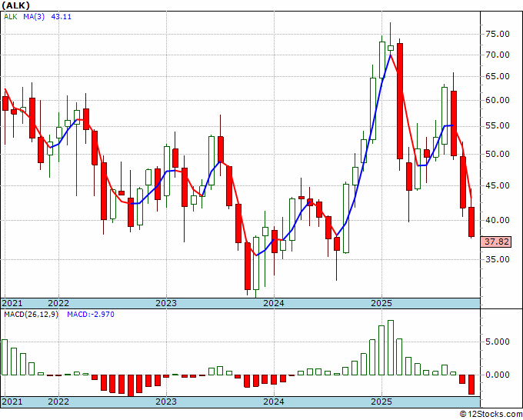Click the 2022 label on price chart axis
This screenshot has height=420, width=523.
58,303
